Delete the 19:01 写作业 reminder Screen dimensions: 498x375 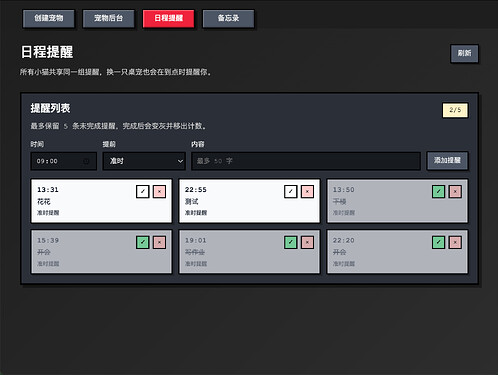307,242
